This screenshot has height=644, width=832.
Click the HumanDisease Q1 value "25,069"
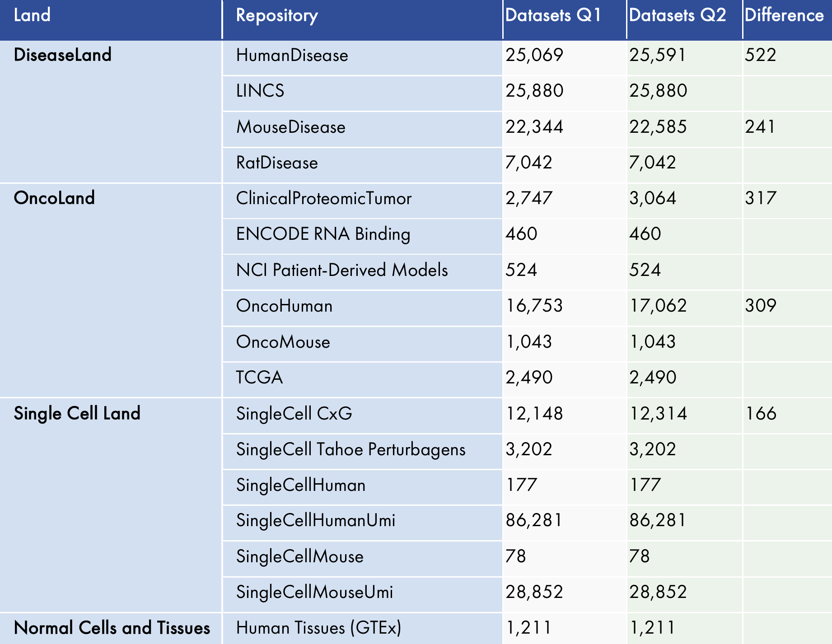[534, 56]
